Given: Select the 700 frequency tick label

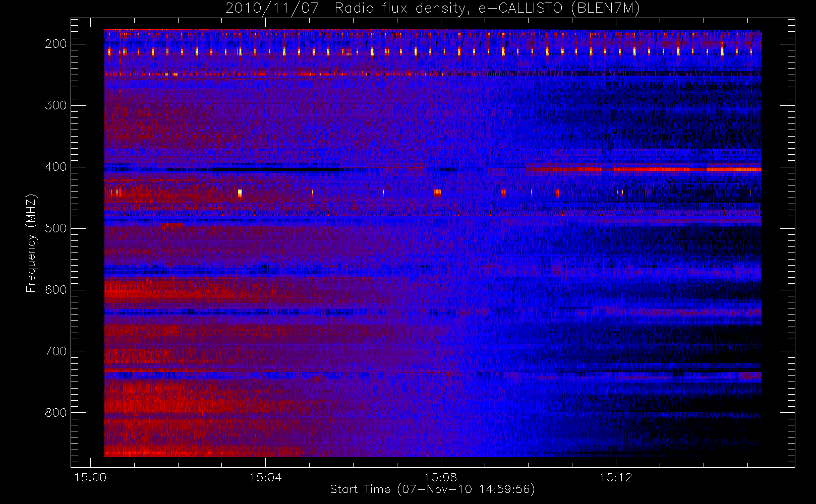Looking at the screenshot, I should coord(56,351).
